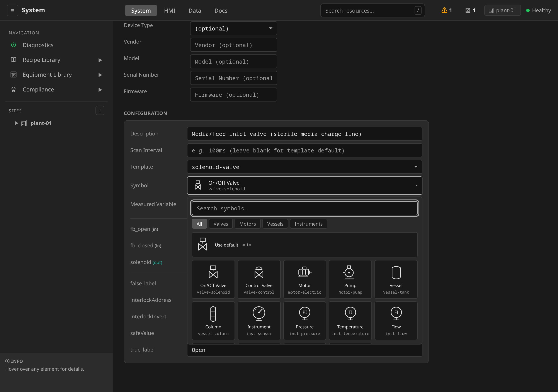The height and width of the screenshot is (392, 558).
Task: Open the tasks checklist indicator
Action: 470,10
